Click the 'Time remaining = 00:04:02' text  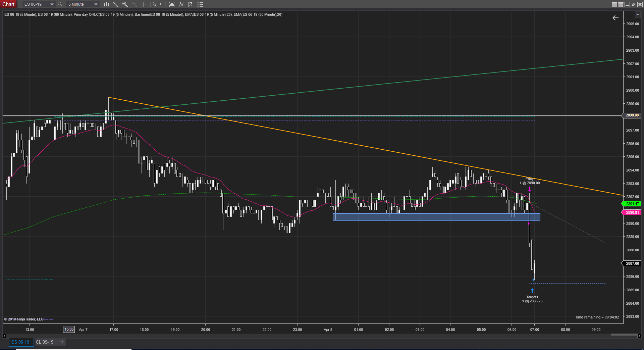pyautogui.click(x=597, y=317)
